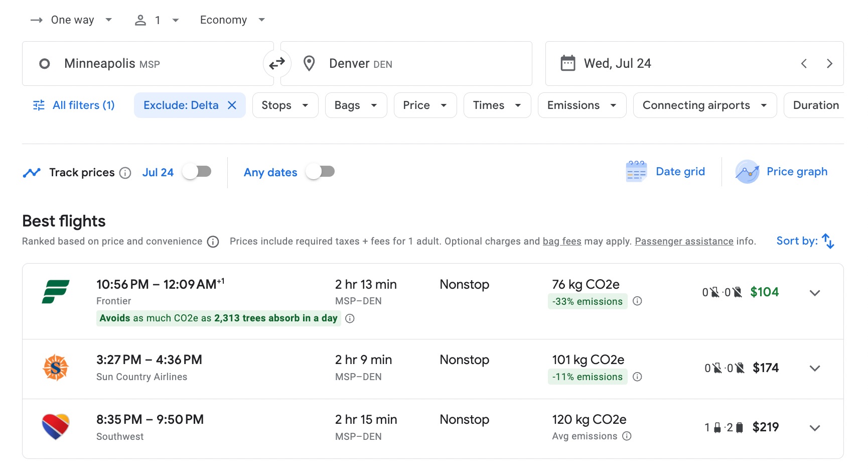Click the info icon next to -33% emissions
This screenshot has height=473, width=868.
638,301
